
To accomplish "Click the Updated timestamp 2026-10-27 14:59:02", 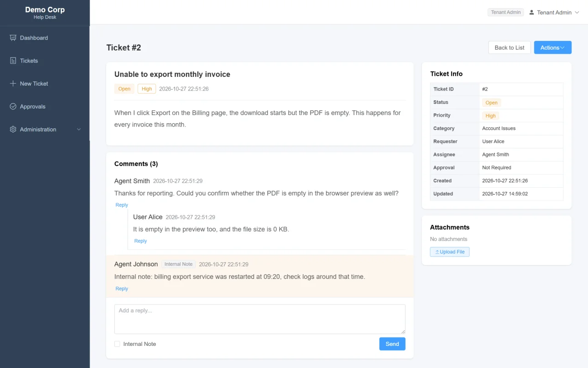I will 505,194.
